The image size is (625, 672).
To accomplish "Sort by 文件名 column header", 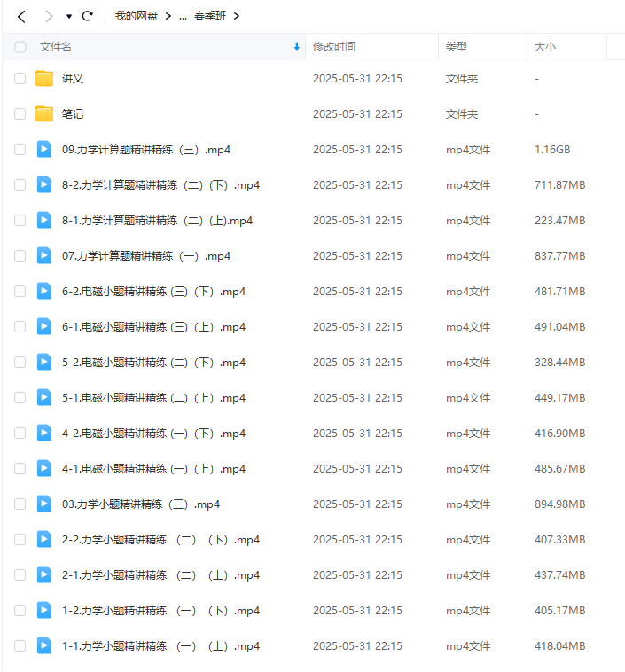I will (56, 47).
